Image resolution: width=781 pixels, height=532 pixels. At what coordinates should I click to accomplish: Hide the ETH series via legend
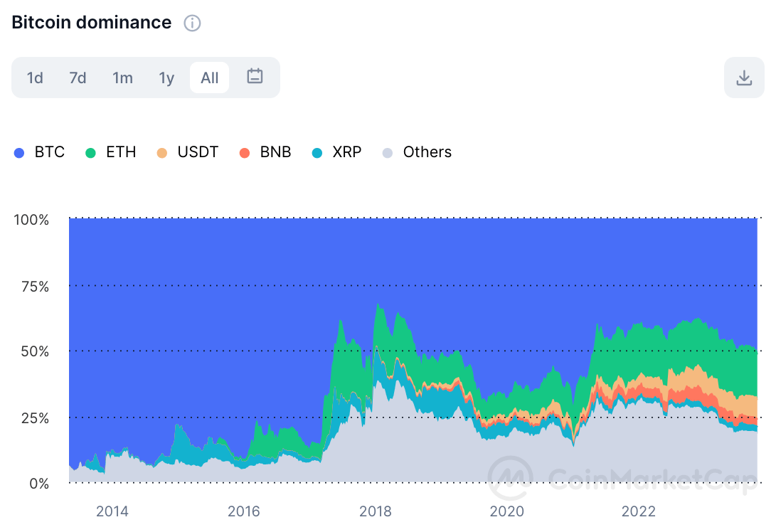(x=111, y=152)
